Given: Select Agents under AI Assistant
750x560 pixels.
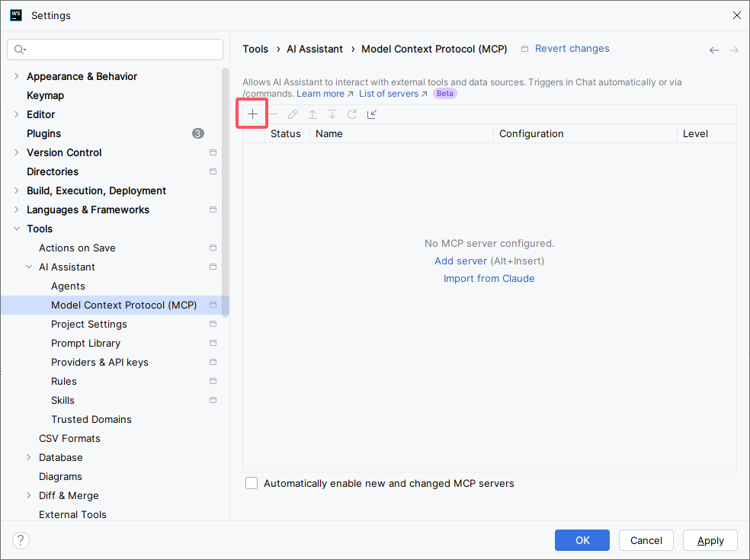Looking at the screenshot, I should click(68, 286).
